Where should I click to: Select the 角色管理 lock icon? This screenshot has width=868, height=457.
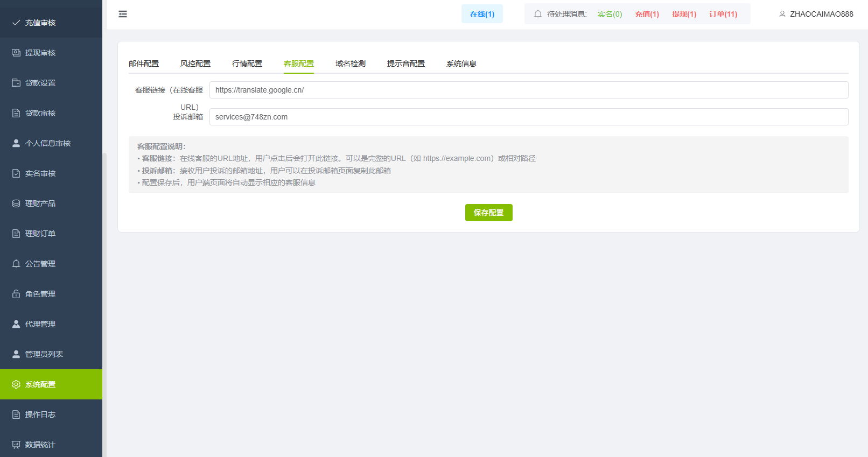tap(16, 294)
